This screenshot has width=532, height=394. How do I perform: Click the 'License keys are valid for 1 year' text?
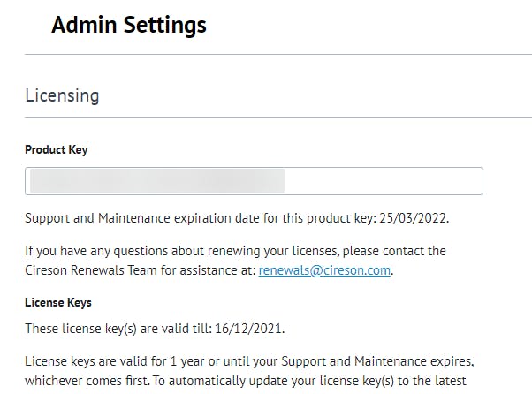point(124,361)
